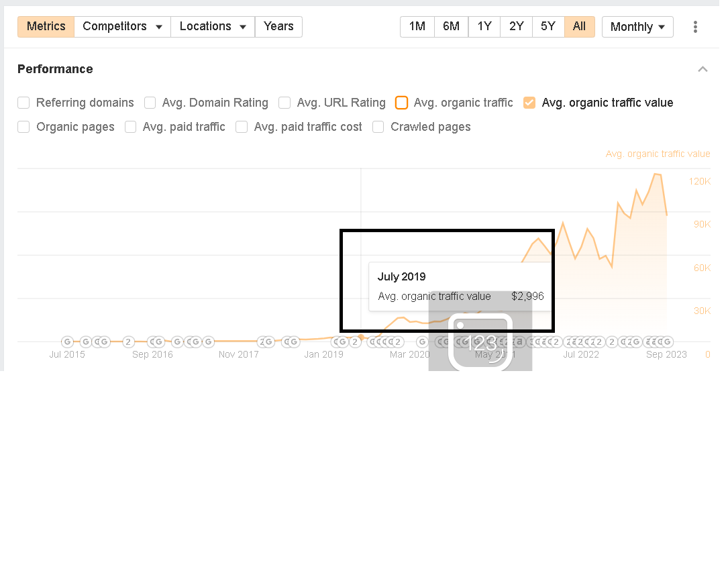This screenshot has width=728, height=571.
Task: Open the three-dot more options menu
Action: pyautogui.click(x=695, y=27)
